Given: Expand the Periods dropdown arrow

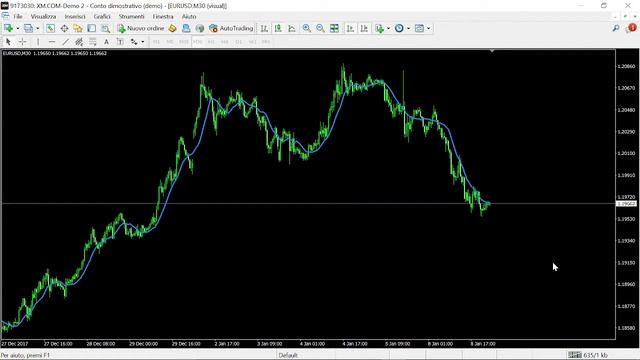Looking at the screenshot, I should tap(408, 28).
